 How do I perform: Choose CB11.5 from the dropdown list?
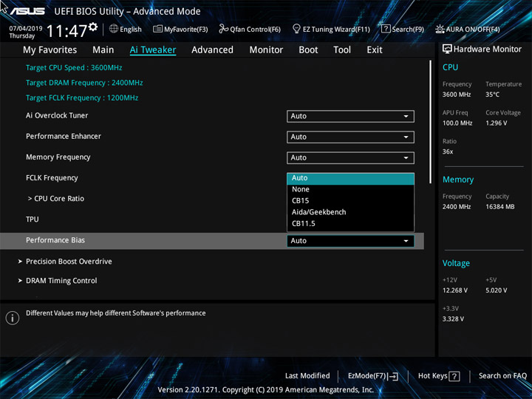tap(350, 224)
